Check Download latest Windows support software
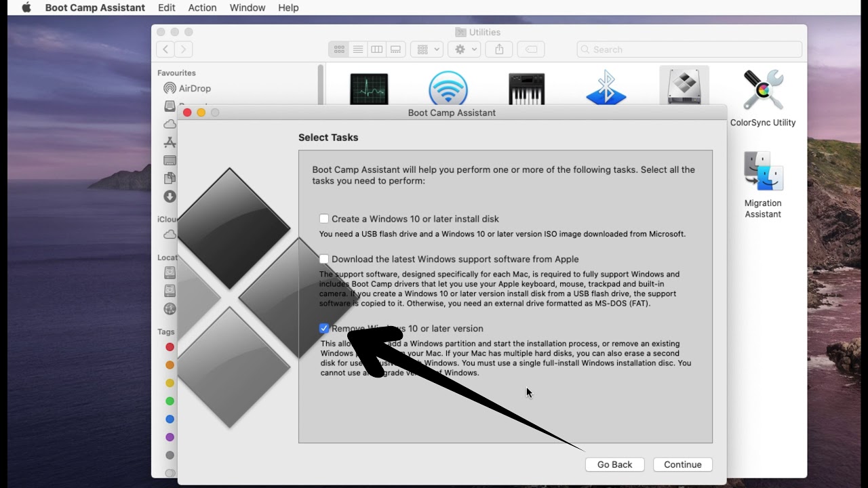Viewport: 868px width, 488px height. (324, 259)
